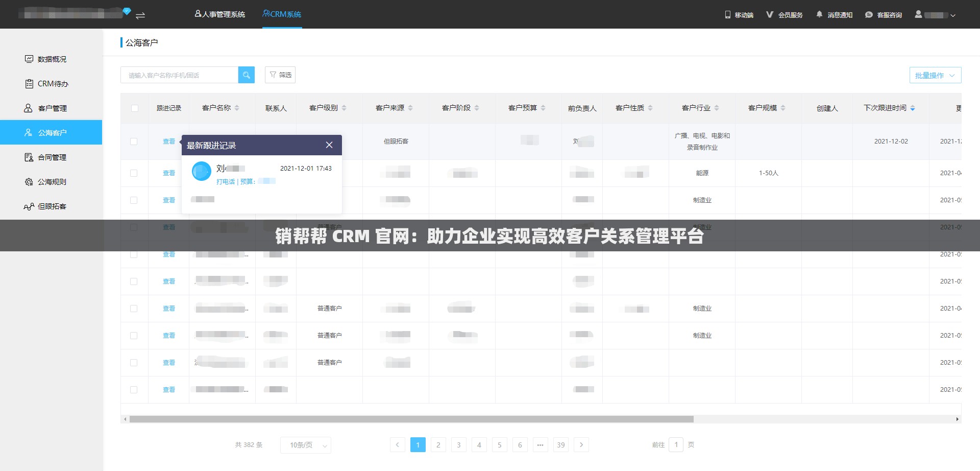The width and height of the screenshot is (980, 471).
Task: Open 客服咨询 chat support
Action: pos(884,15)
